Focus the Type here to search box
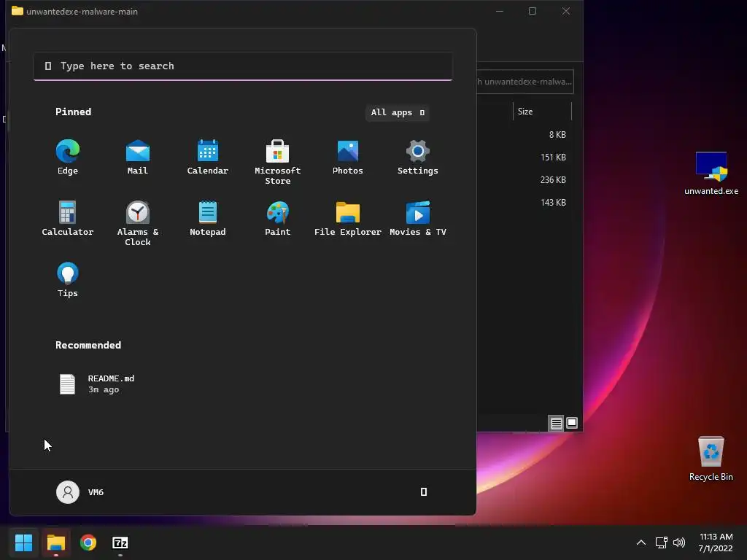The height and width of the screenshot is (560, 747). (x=243, y=66)
